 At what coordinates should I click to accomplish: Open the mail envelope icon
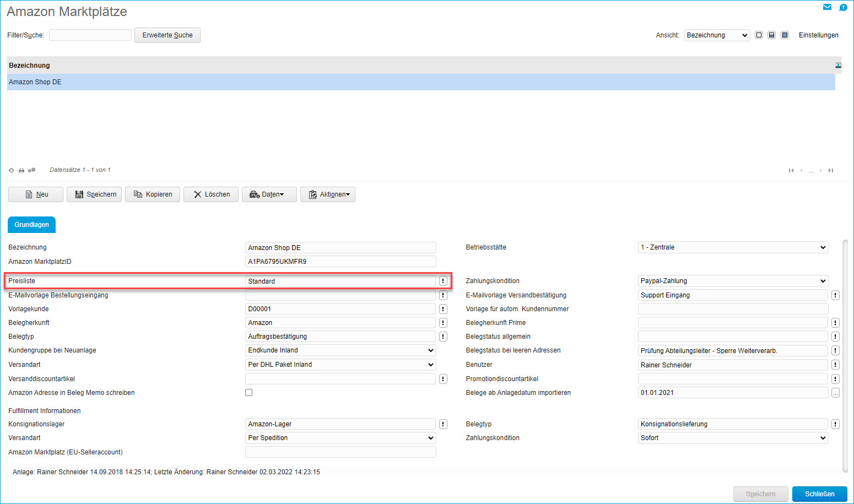(x=827, y=7)
